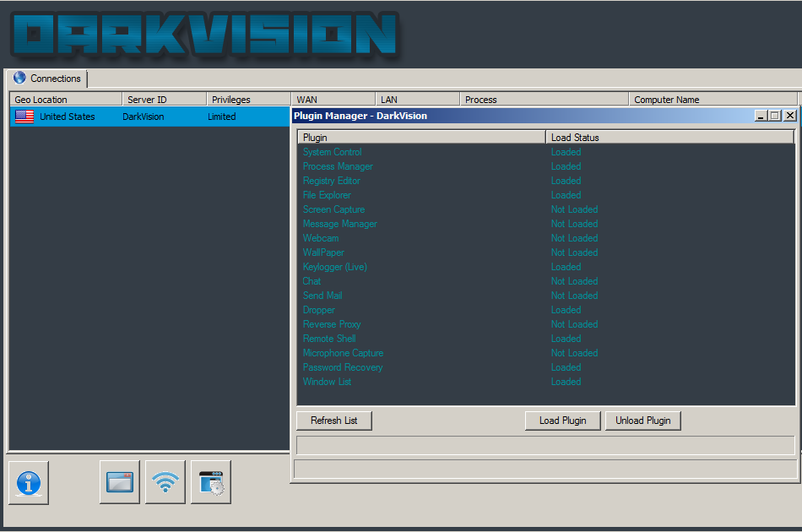Click Not Loaded status for Reverse Proxy
Screen dimensions: 802x532
574,324
